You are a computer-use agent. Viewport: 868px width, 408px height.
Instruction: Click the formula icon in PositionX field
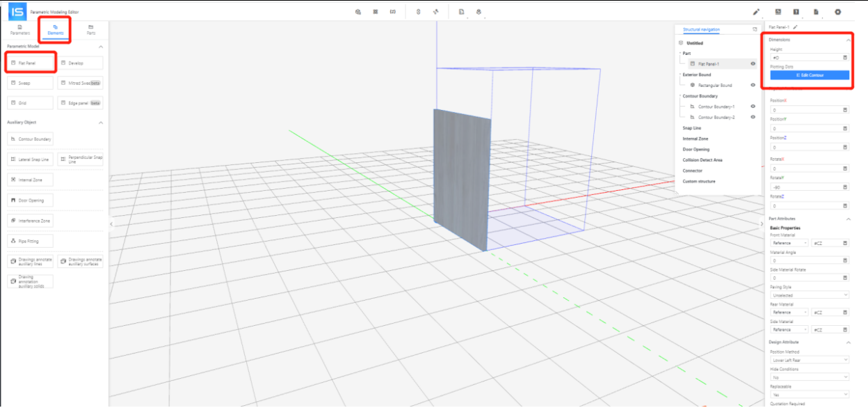[845, 110]
